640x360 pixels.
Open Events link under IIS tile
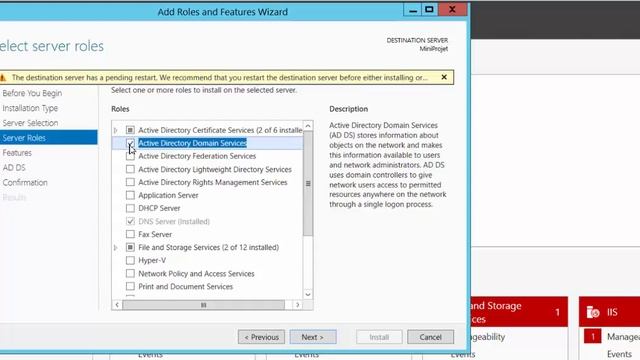[x=619, y=354]
